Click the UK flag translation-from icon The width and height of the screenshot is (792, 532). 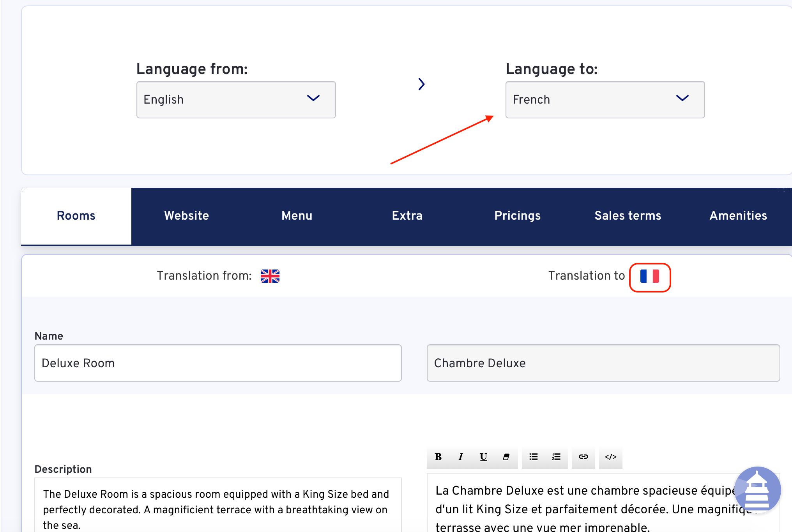270,276
